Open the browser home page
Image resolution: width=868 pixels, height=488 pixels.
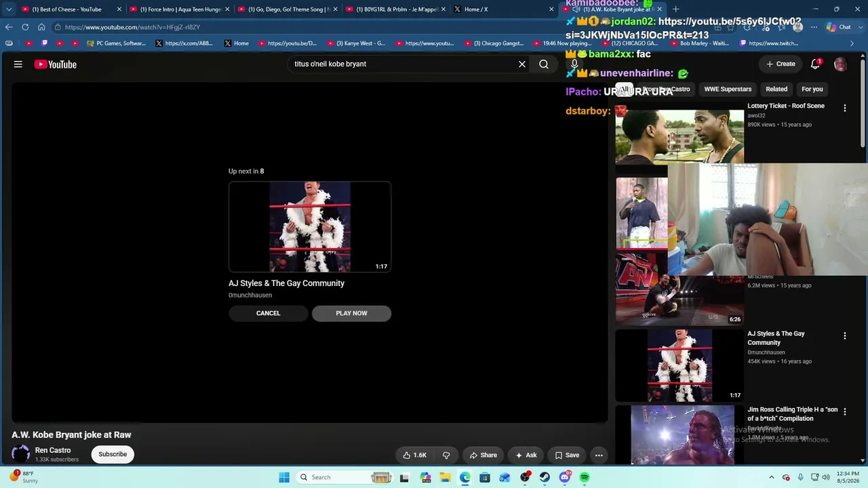41,27
